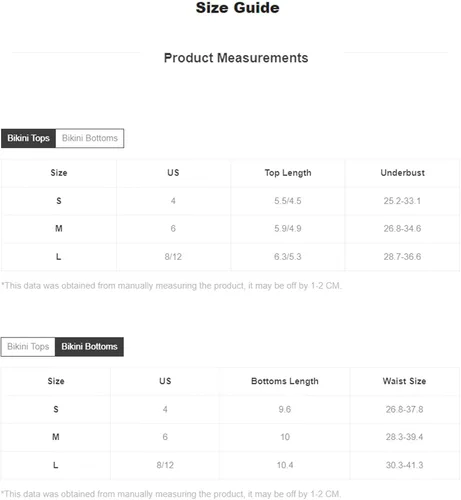Image resolution: width=461 pixels, height=500 pixels.
Task: Click the measurement disclaimer under the tops table
Action: coord(171,286)
